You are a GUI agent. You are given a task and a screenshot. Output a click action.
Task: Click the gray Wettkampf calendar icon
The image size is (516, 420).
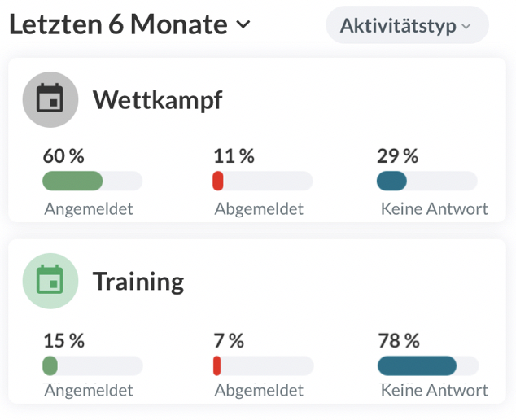(50, 100)
